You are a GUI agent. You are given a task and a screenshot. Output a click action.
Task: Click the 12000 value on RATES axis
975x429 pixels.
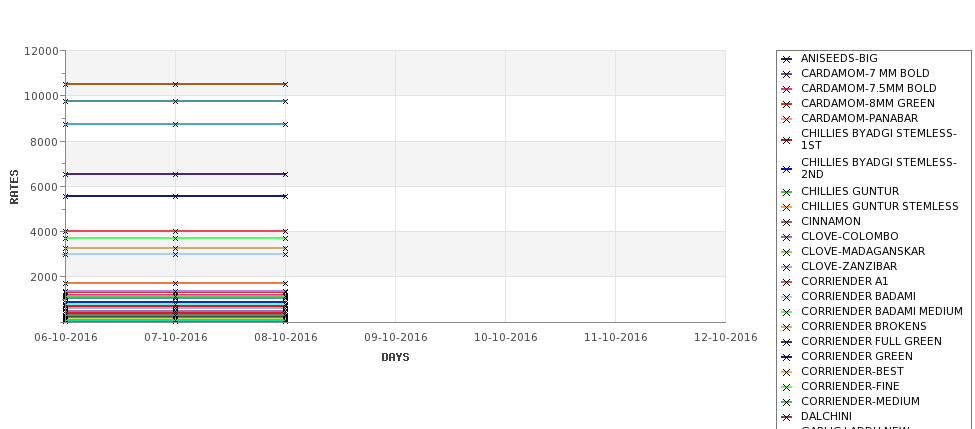[42, 51]
